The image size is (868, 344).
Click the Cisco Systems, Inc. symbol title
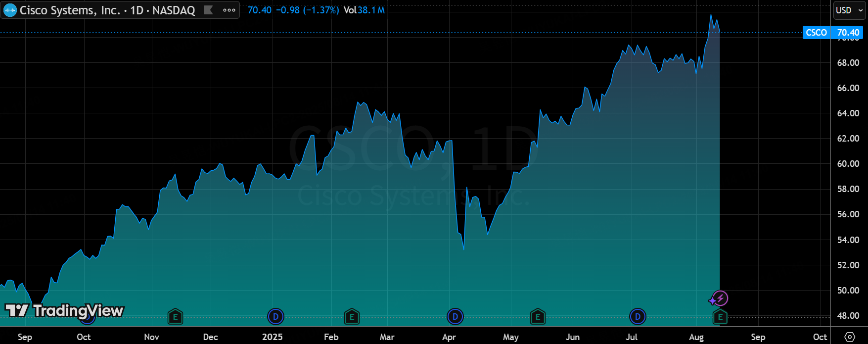pyautogui.click(x=70, y=10)
